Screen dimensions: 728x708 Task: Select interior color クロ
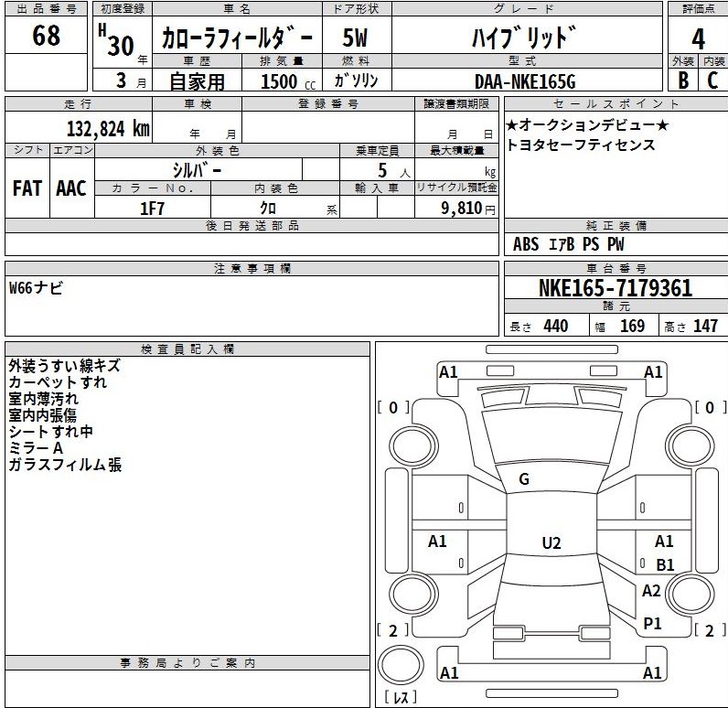tap(268, 208)
